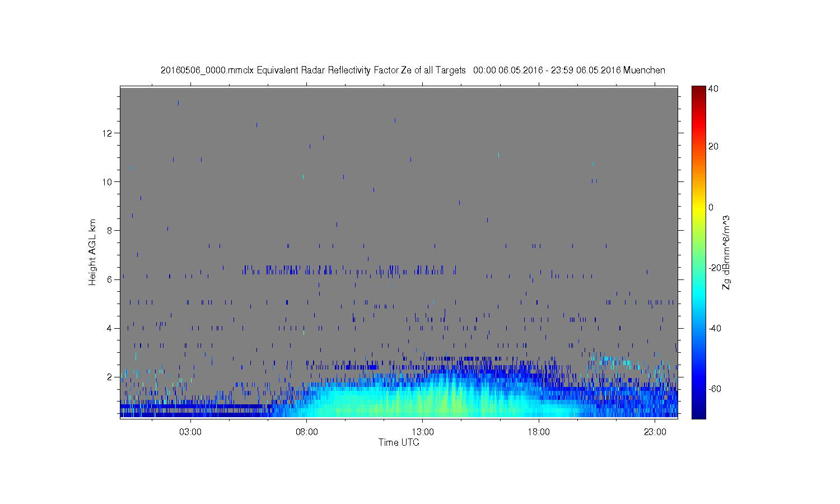
Task: Click the colorbar value label -60
Action: point(715,389)
